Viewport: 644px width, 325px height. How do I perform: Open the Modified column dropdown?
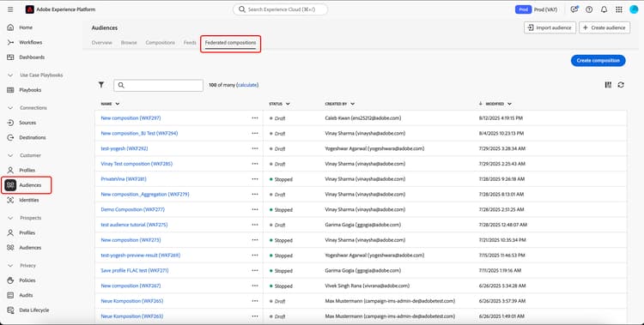point(509,104)
